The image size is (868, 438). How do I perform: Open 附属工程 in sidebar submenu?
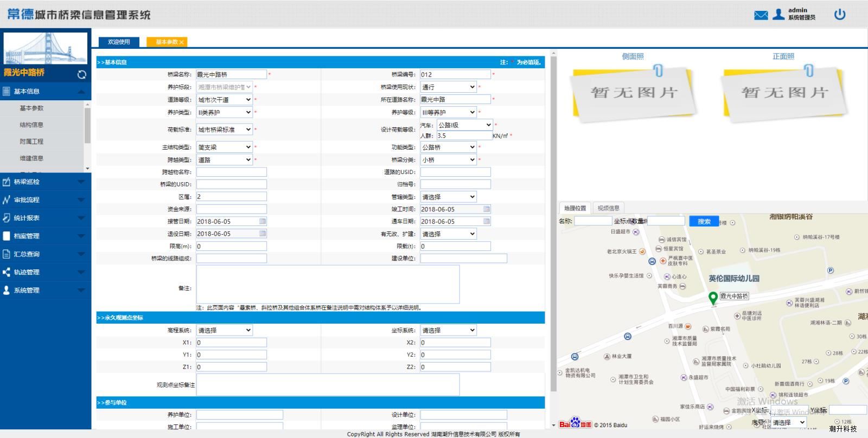[31, 141]
